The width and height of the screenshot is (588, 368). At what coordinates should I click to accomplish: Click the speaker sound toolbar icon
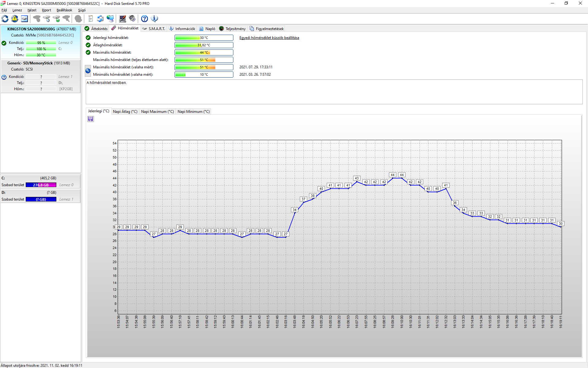[132, 19]
